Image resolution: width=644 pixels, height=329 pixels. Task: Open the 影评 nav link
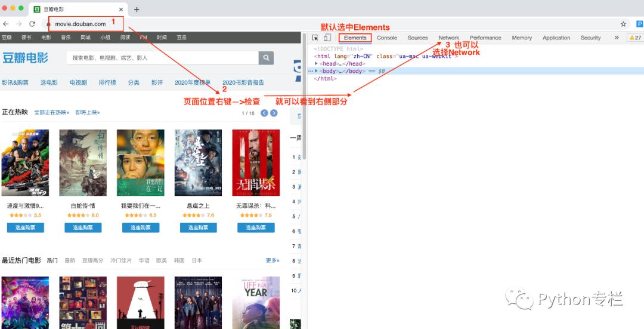click(x=157, y=82)
